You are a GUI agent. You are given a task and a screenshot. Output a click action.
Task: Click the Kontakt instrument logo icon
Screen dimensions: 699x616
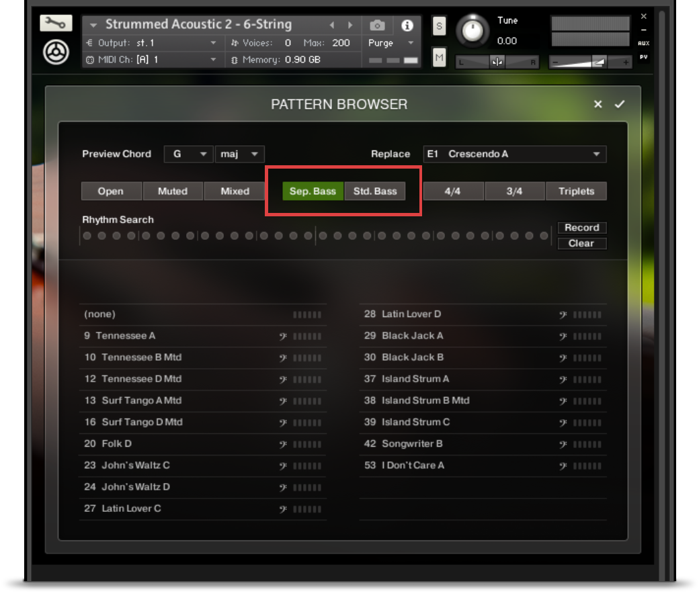coord(56,52)
